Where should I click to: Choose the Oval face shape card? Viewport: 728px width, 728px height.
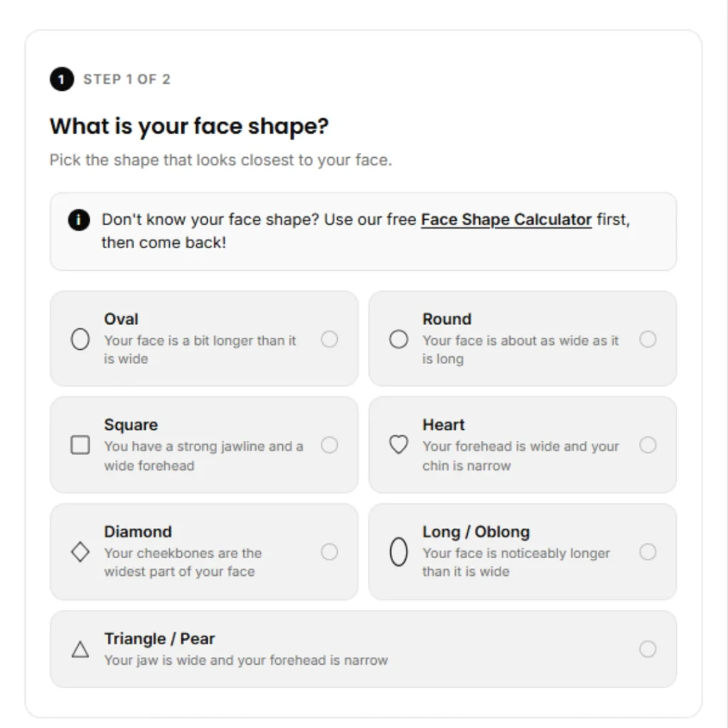(203, 339)
